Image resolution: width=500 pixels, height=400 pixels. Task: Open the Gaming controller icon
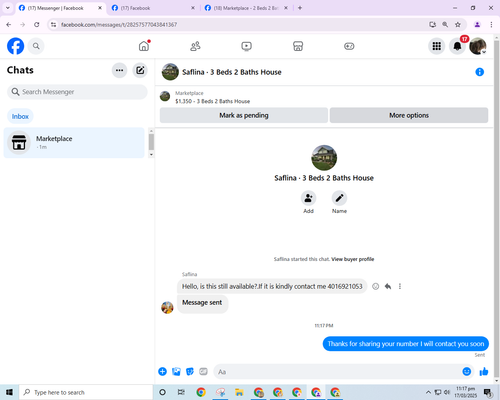[349, 46]
